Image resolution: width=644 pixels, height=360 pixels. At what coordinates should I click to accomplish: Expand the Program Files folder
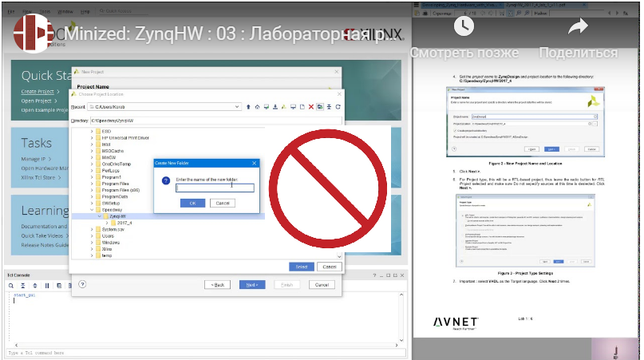(91, 184)
